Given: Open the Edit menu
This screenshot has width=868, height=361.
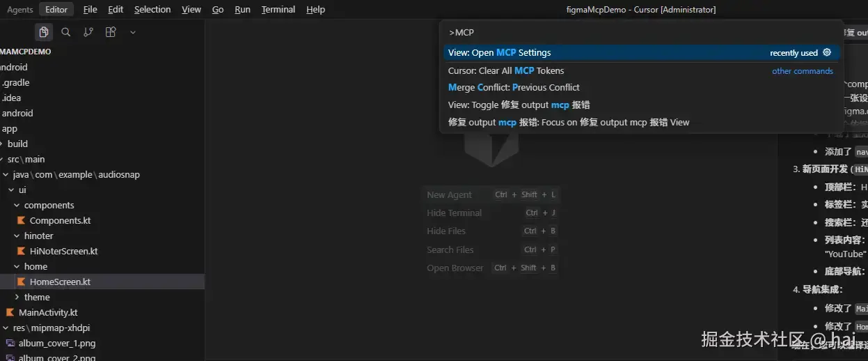Looking at the screenshot, I should click(116, 10).
